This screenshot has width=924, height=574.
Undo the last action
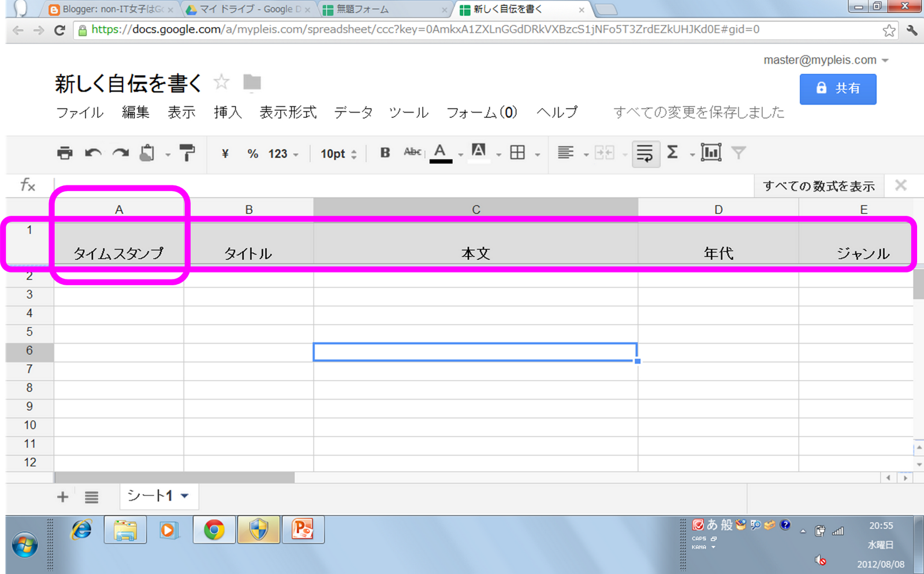[x=93, y=153]
